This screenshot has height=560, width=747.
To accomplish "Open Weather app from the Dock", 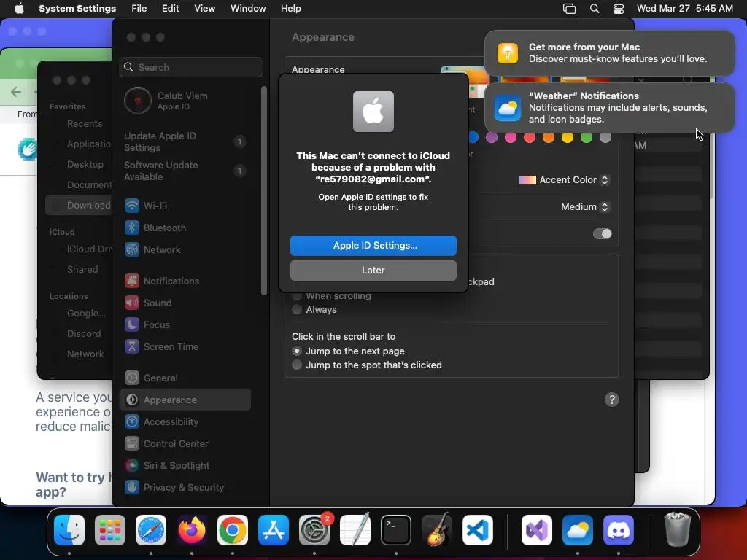I will pyautogui.click(x=578, y=530).
